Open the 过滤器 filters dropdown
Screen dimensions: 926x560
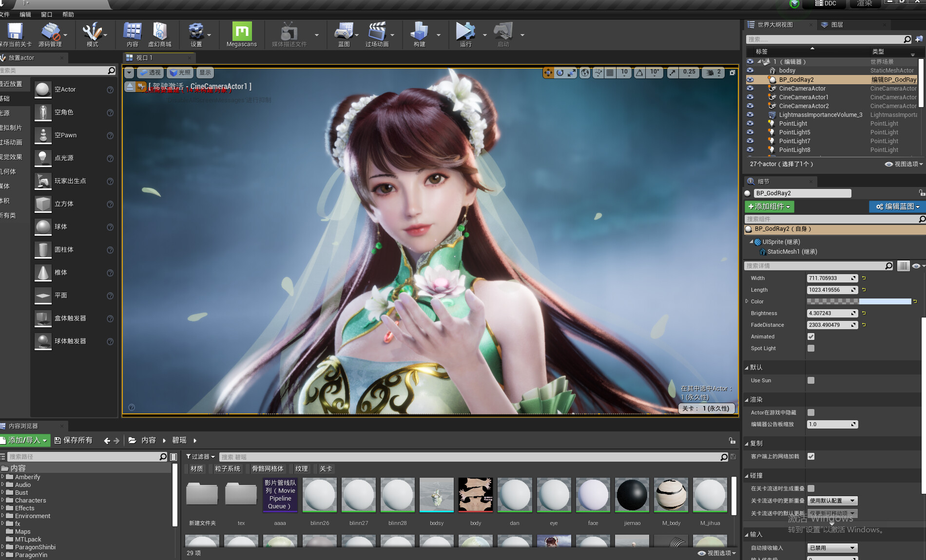pos(200,457)
